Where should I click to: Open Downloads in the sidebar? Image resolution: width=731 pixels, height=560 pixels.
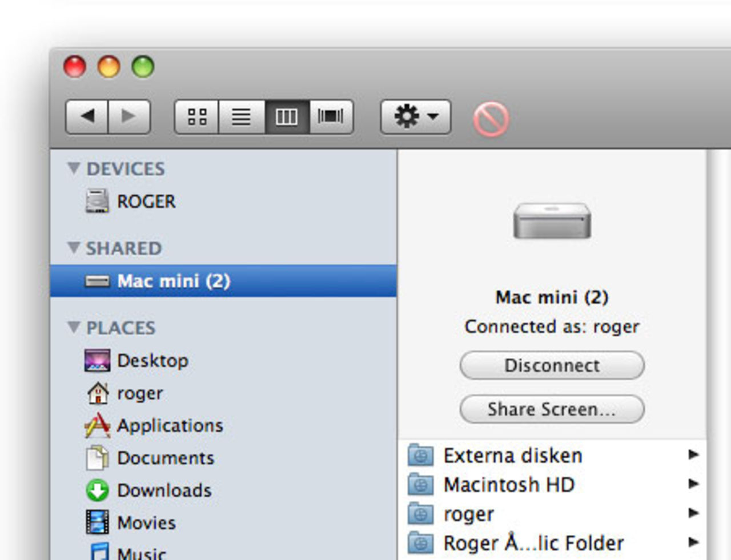[x=164, y=490]
